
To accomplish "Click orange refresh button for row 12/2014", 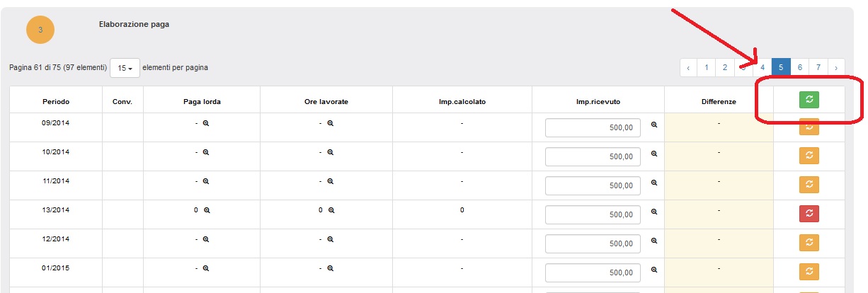I will click(x=809, y=242).
